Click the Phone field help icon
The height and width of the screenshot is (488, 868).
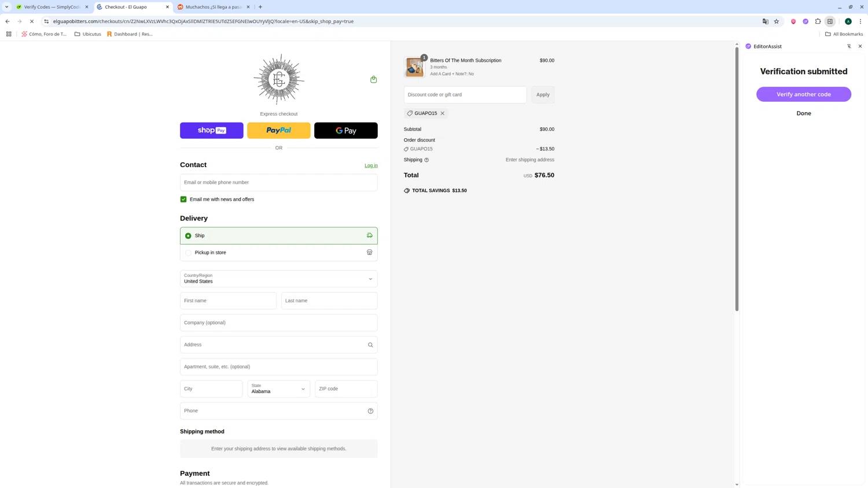tap(370, 411)
